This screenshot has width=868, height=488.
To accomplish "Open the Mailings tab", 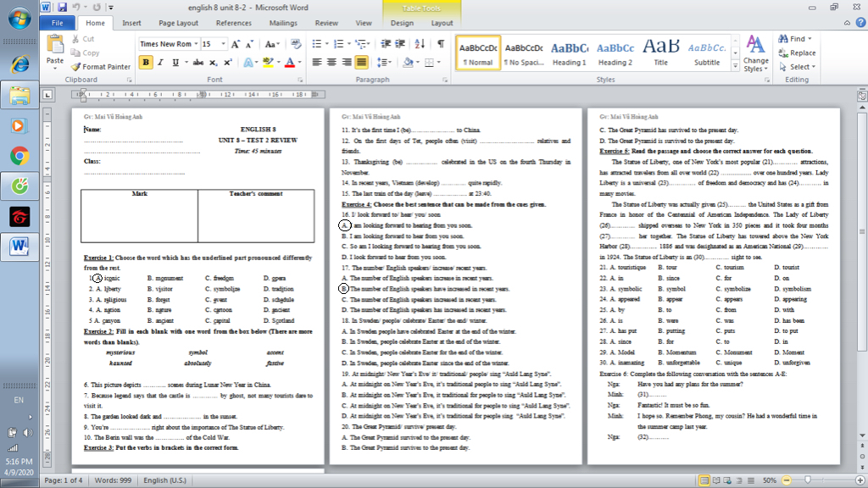I will (283, 23).
